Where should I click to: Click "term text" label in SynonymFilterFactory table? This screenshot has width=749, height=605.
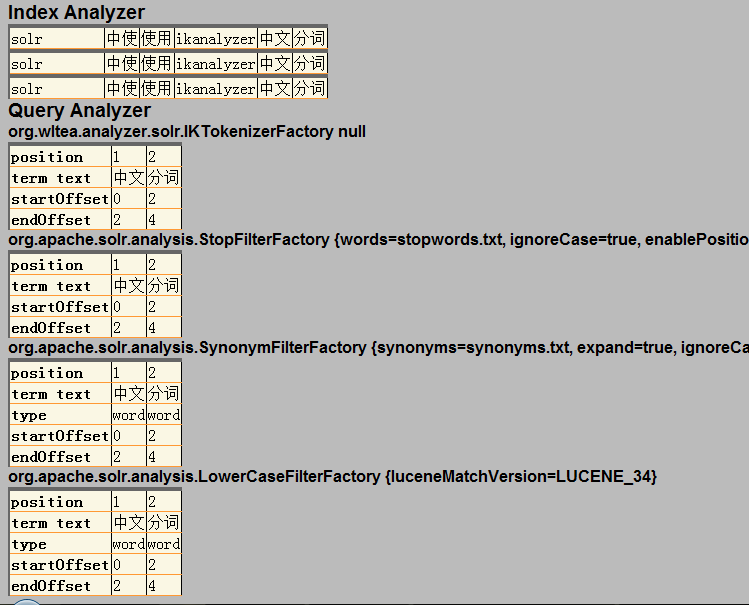(51, 394)
